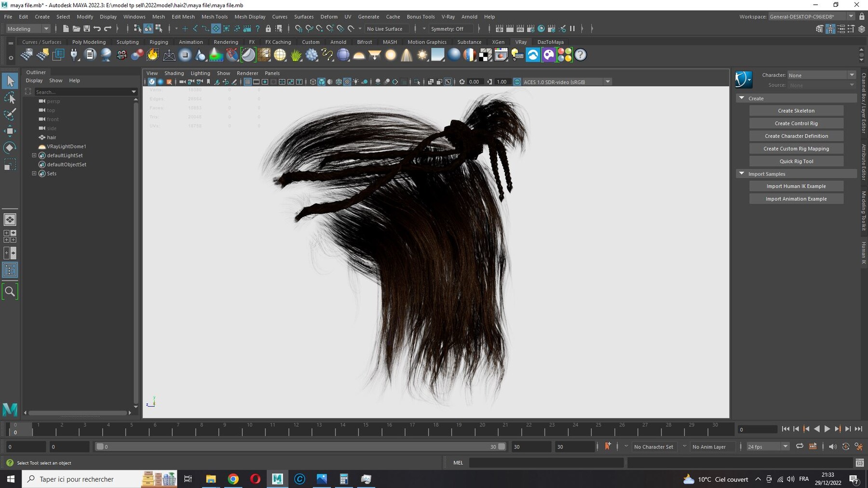Click the Chaos Cosmos purple icon
This screenshot has width=868, height=488.
pos(549,55)
